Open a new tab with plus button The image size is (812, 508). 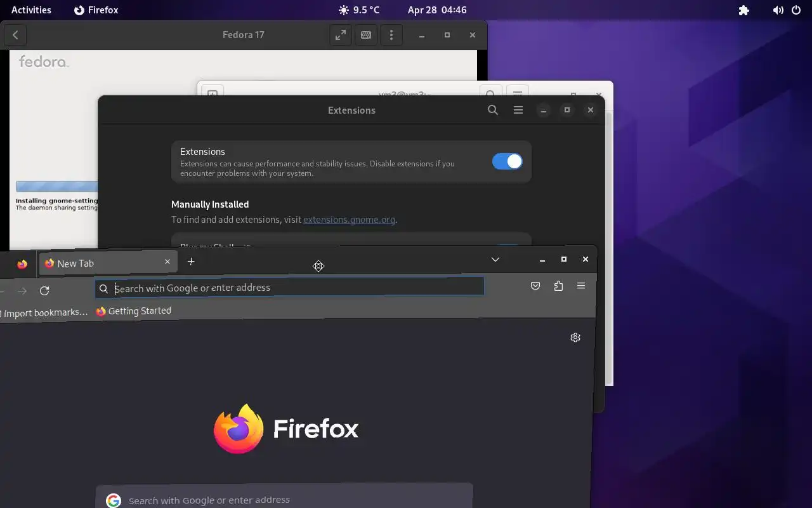(x=191, y=261)
